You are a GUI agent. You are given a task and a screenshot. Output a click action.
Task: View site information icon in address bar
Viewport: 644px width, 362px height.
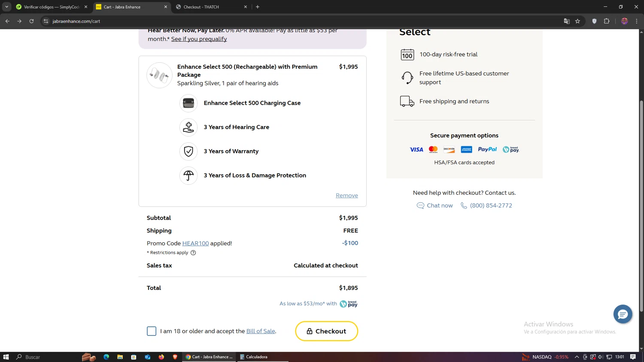click(x=46, y=21)
